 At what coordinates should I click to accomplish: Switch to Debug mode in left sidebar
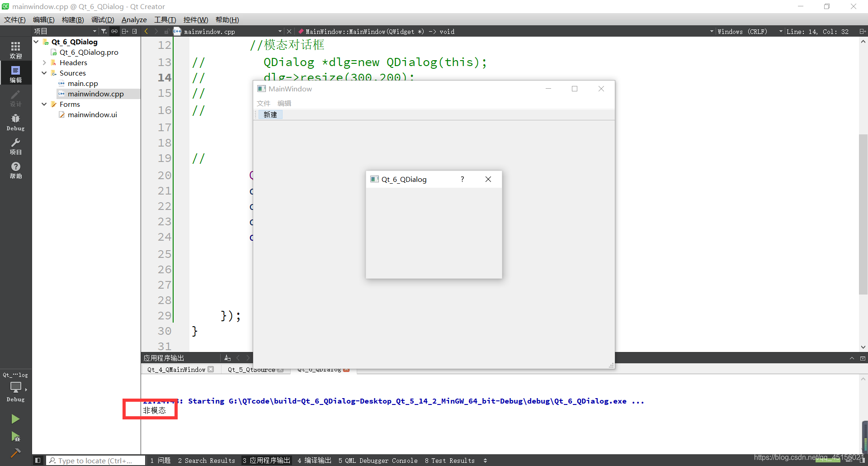pos(16,122)
